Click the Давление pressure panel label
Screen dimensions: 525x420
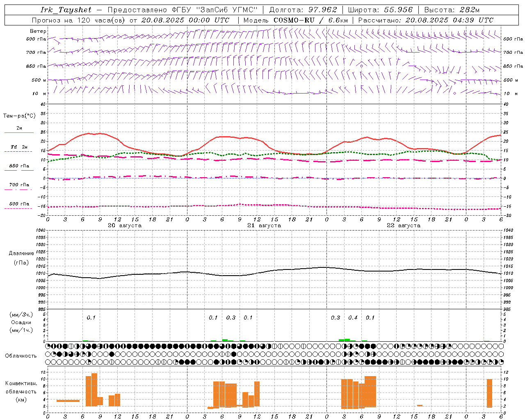click(21, 253)
